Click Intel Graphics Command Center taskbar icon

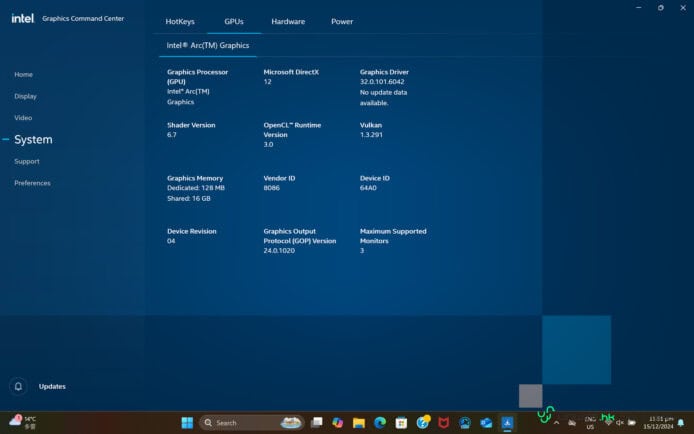(x=507, y=423)
